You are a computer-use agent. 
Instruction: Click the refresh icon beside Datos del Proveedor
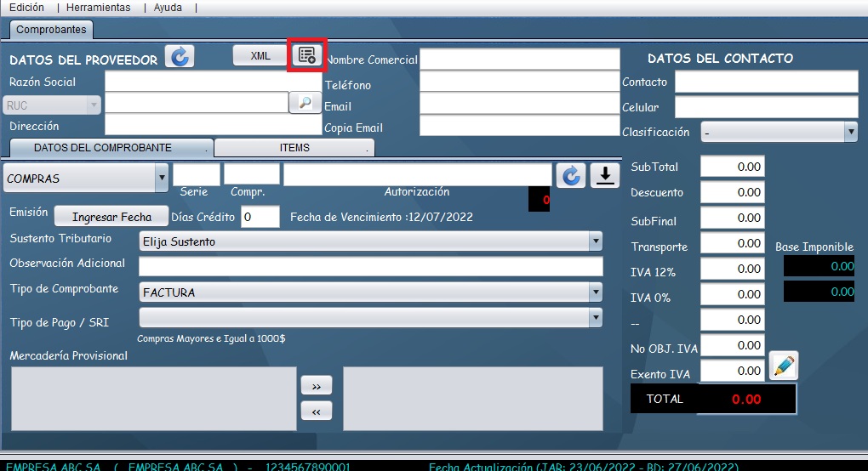click(180, 57)
